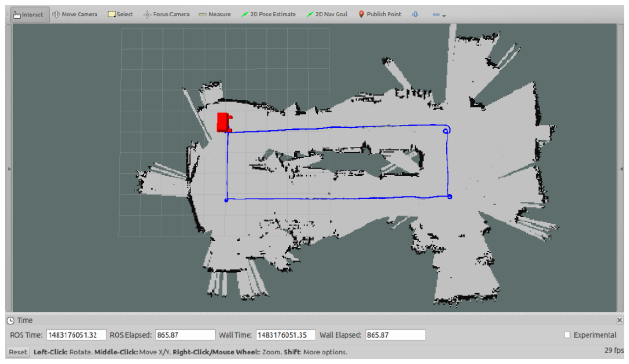Activate the Move Camera tool
The width and height of the screenshot is (629, 364).
75,14
